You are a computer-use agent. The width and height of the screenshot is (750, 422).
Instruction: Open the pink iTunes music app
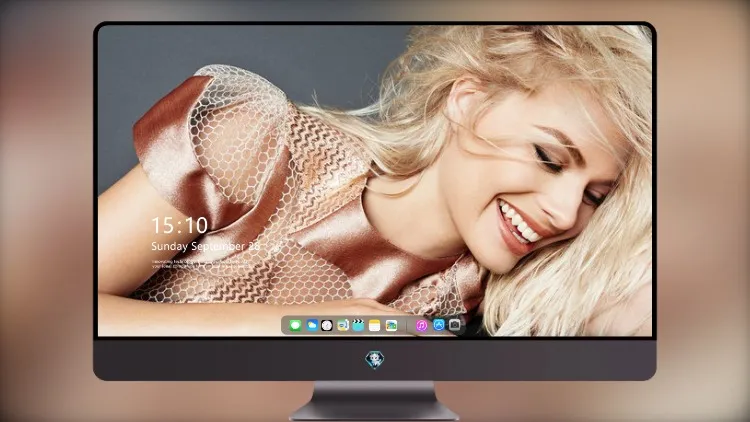[421, 325]
